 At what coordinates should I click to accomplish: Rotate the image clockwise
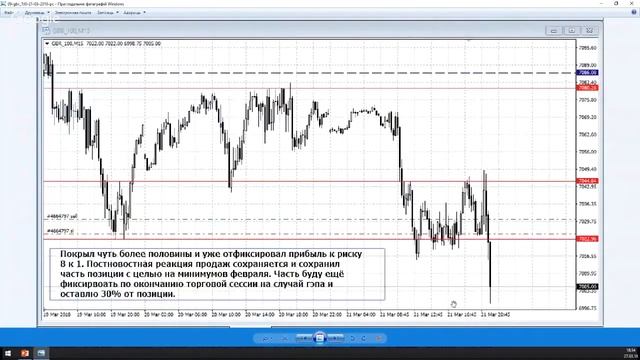coord(364,338)
